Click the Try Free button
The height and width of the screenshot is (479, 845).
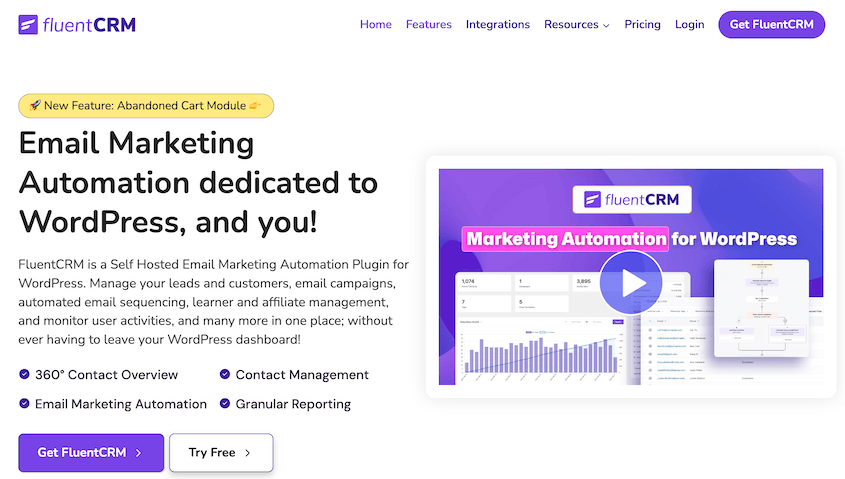(x=221, y=453)
